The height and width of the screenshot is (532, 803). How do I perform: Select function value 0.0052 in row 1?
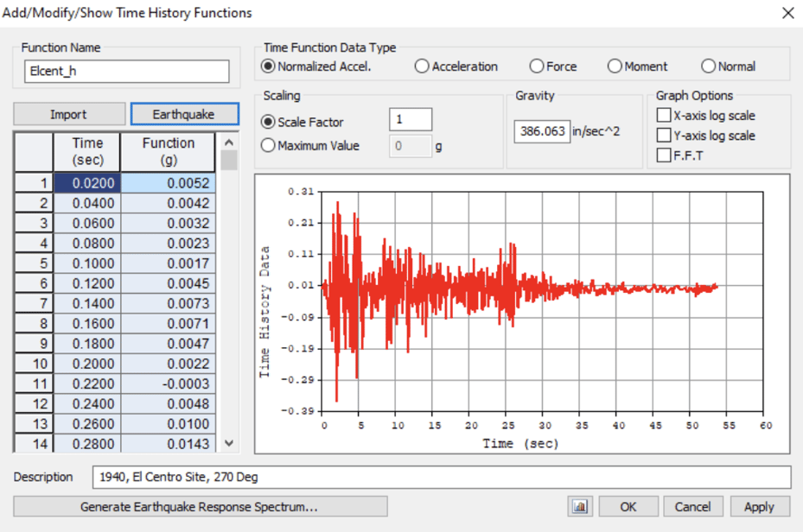[x=168, y=183]
